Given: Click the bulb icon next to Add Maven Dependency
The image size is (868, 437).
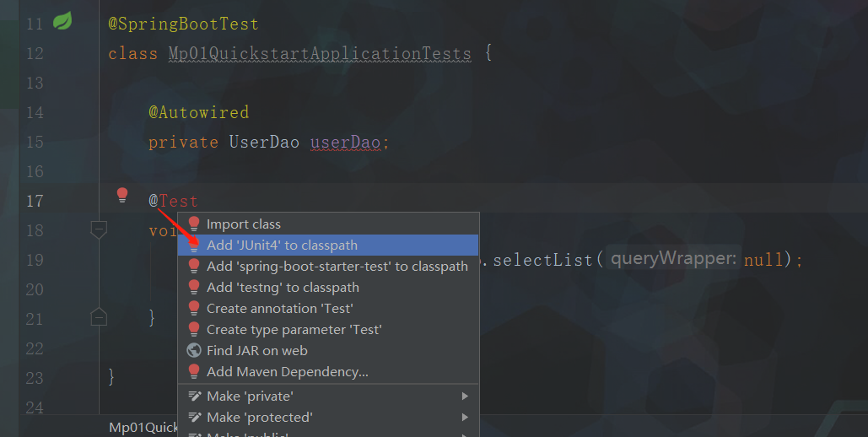Looking at the screenshot, I should tap(194, 372).
